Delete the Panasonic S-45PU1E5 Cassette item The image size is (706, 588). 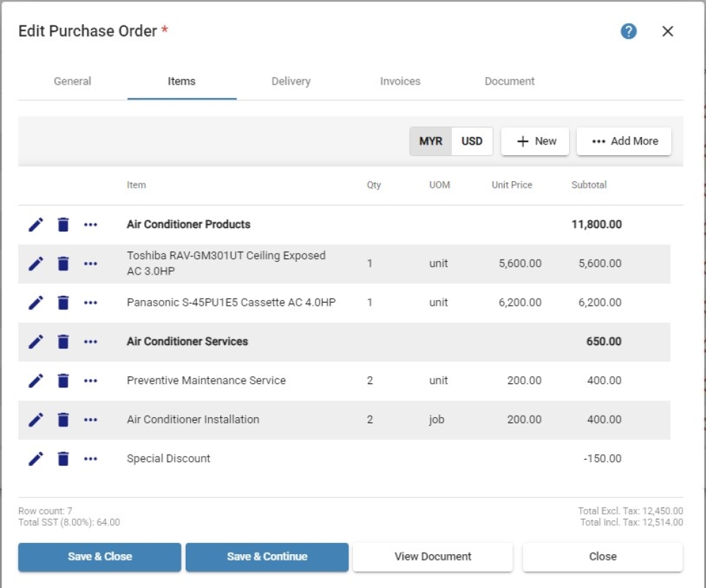pos(64,303)
